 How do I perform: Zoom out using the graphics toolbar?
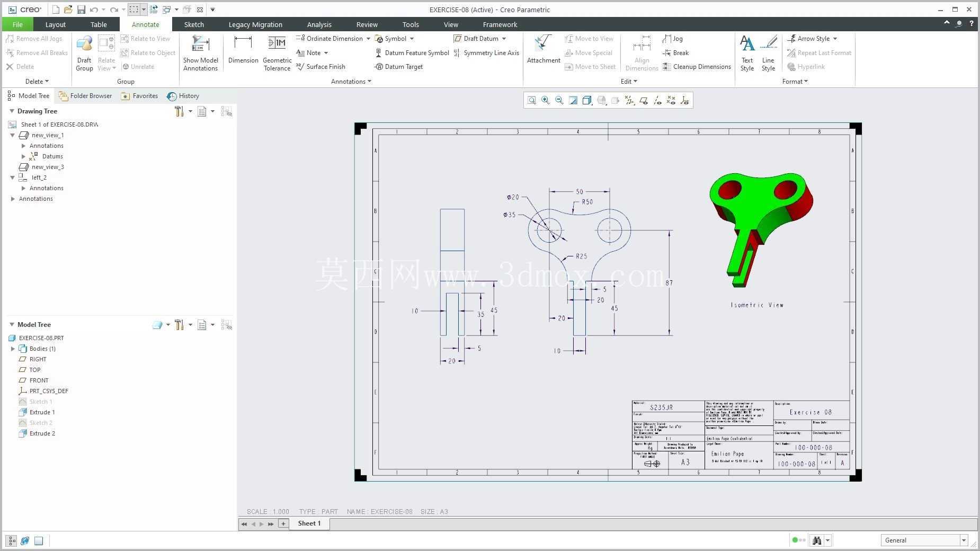tap(559, 100)
